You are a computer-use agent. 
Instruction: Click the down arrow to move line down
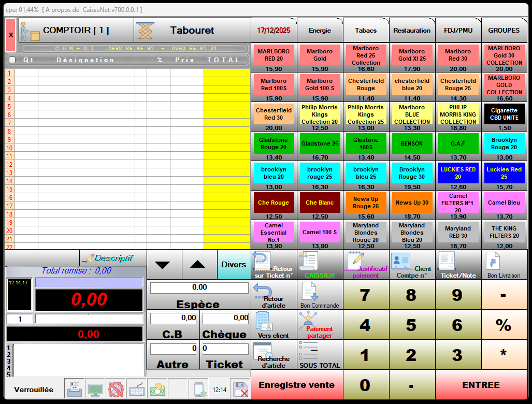[x=164, y=265]
